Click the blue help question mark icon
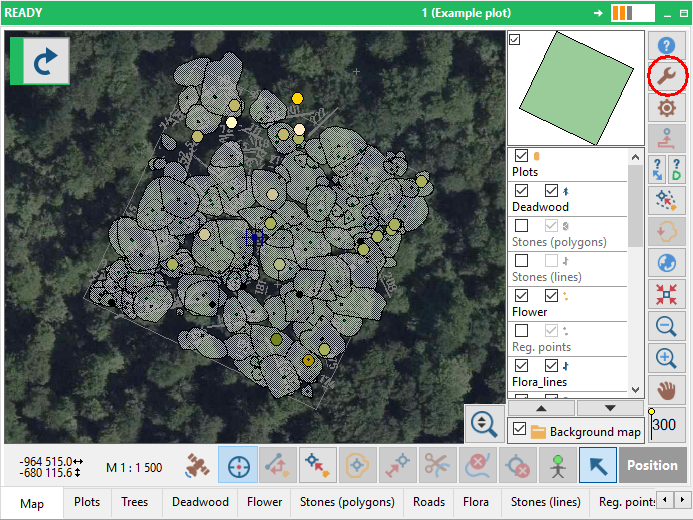Viewport: 693px width, 520px height. [667, 45]
